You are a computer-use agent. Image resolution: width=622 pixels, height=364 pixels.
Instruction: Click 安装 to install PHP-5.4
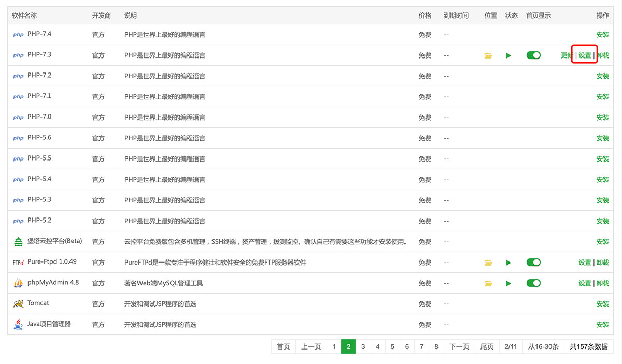click(x=603, y=180)
